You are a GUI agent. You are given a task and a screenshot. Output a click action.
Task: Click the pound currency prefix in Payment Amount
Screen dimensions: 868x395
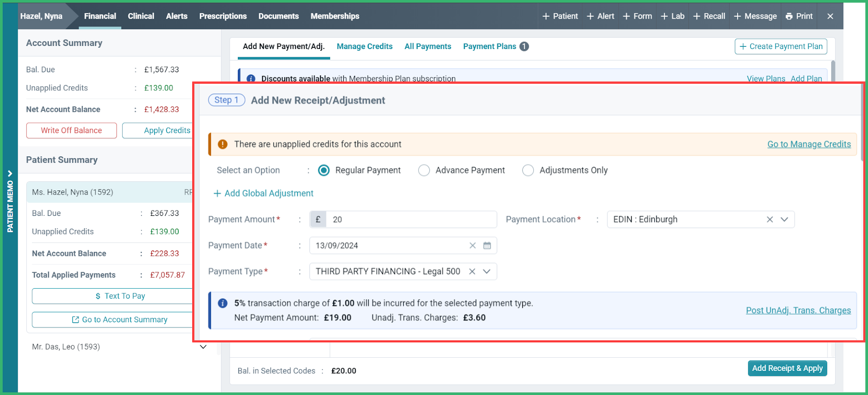[x=318, y=220]
